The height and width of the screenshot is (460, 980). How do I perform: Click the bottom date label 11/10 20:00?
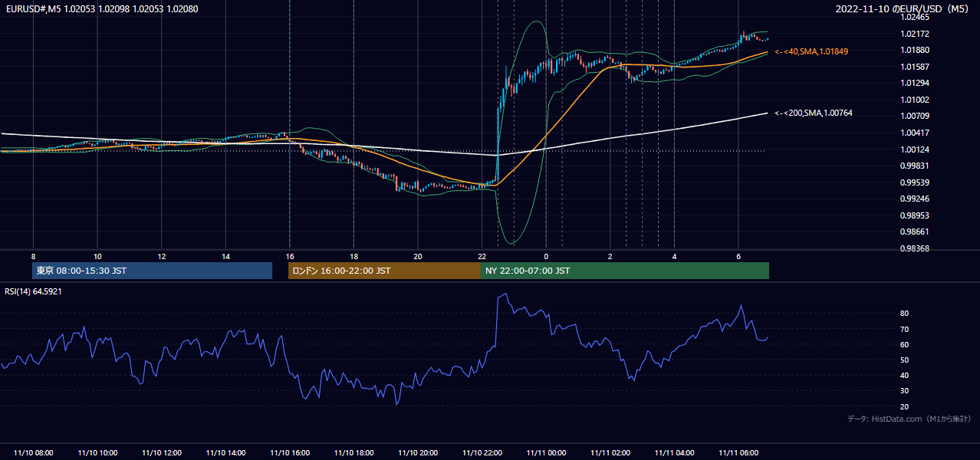tap(418, 453)
